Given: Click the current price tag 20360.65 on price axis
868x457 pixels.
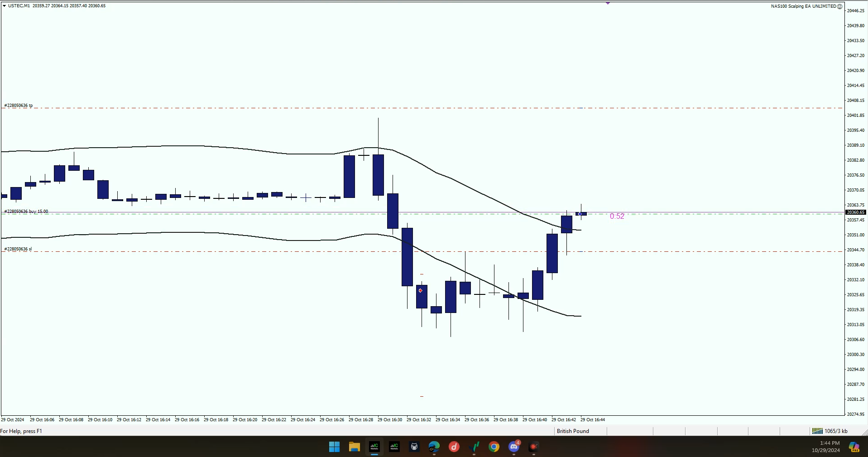Looking at the screenshot, I should (x=855, y=212).
